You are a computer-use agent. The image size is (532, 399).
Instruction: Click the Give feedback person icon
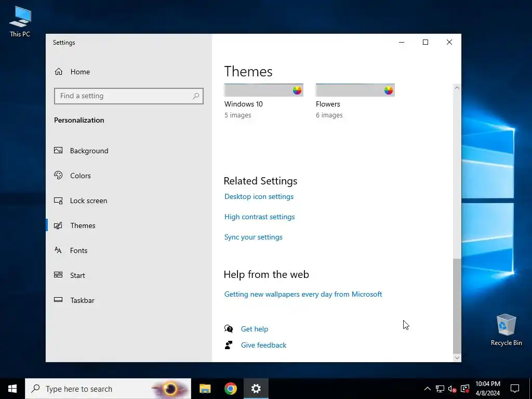click(229, 345)
